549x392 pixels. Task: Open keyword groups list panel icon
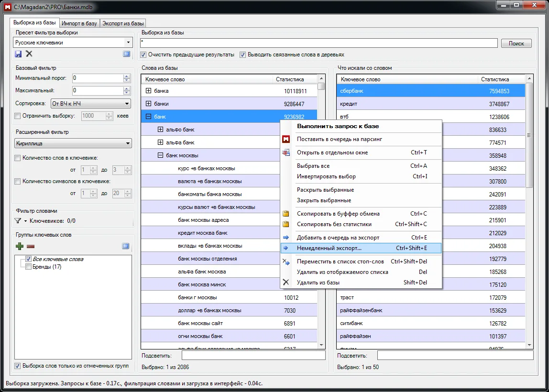click(126, 246)
